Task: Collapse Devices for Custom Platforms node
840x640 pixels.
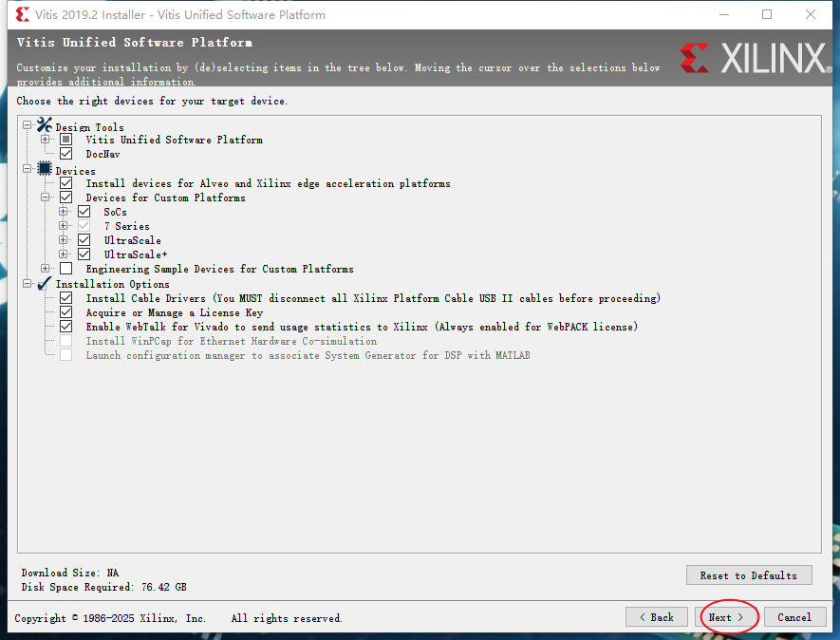Action: (x=45, y=198)
